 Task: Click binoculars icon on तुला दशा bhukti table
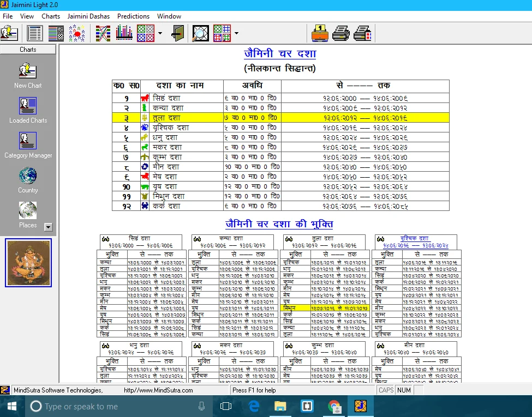[289, 239]
